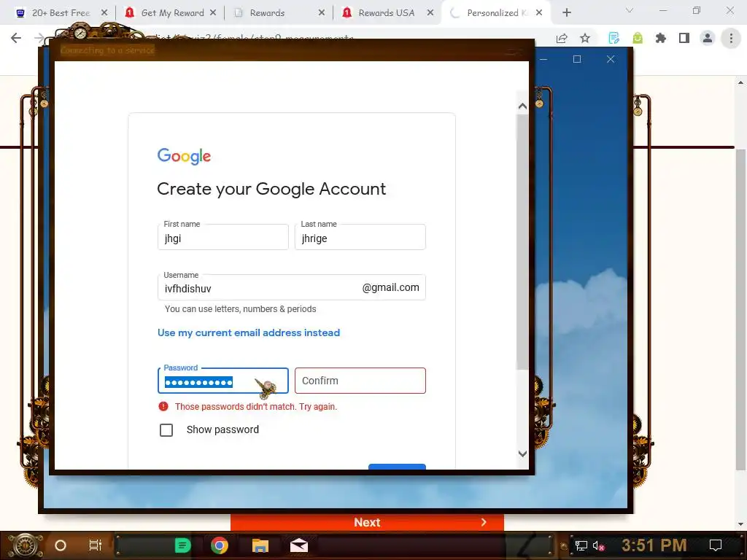This screenshot has height=560, width=747.
Task: Open the green notes app on taskbar
Action: click(182, 545)
